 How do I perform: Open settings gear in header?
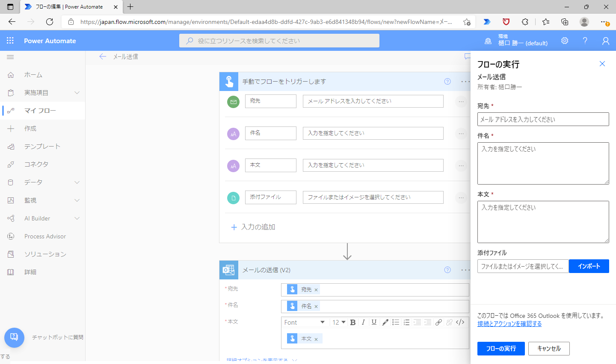(x=565, y=41)
